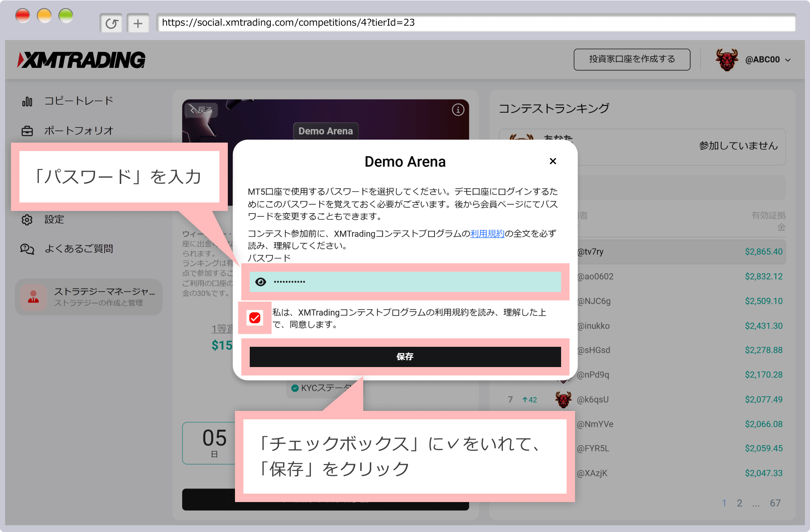Click 投資家口座を作成する button
810x532 pixels.
632,59
